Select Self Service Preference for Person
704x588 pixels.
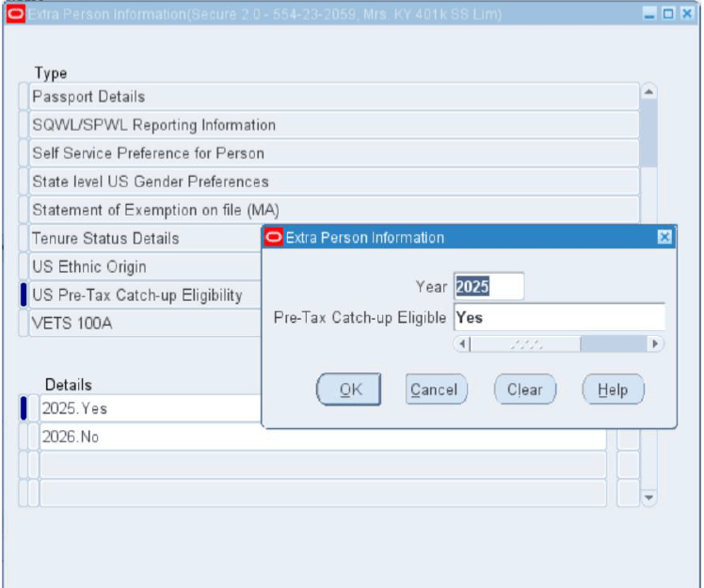click(334, 153)
